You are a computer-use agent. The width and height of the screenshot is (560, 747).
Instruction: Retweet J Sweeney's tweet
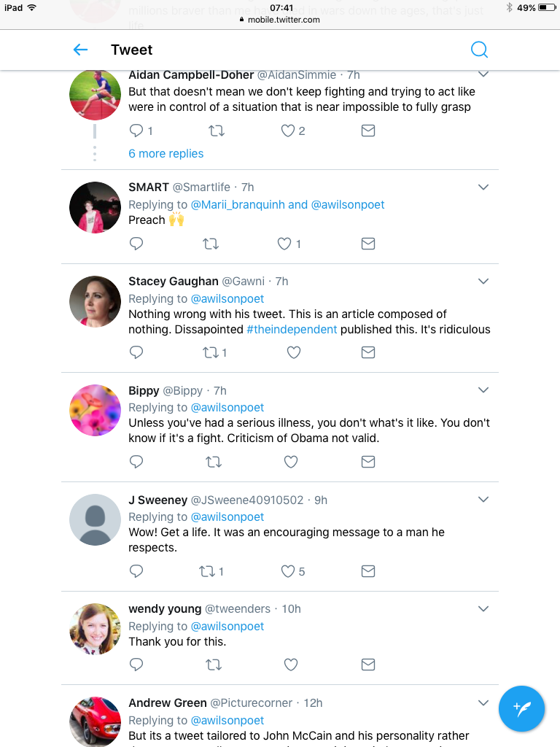coord(211,571)
